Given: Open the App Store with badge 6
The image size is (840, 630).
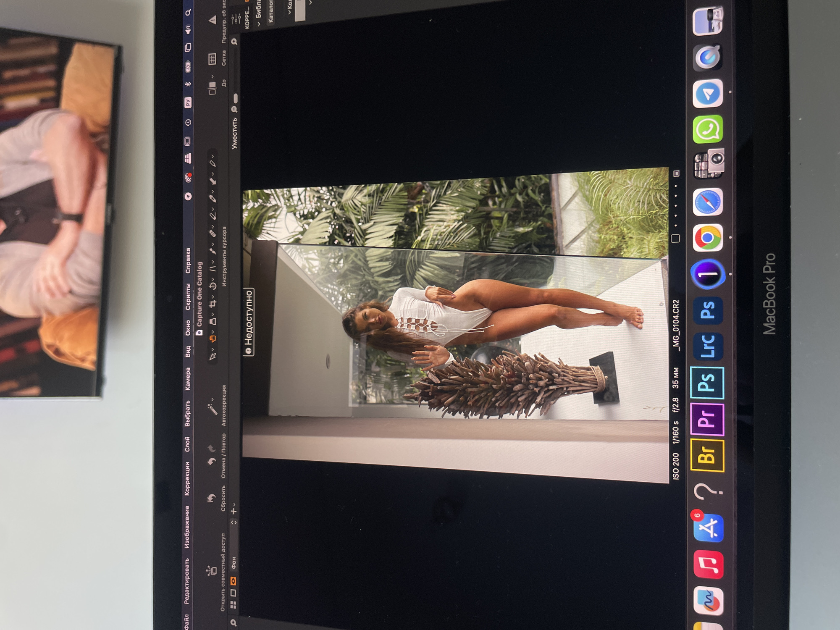Looking at the screenshot, I should 708,528.
